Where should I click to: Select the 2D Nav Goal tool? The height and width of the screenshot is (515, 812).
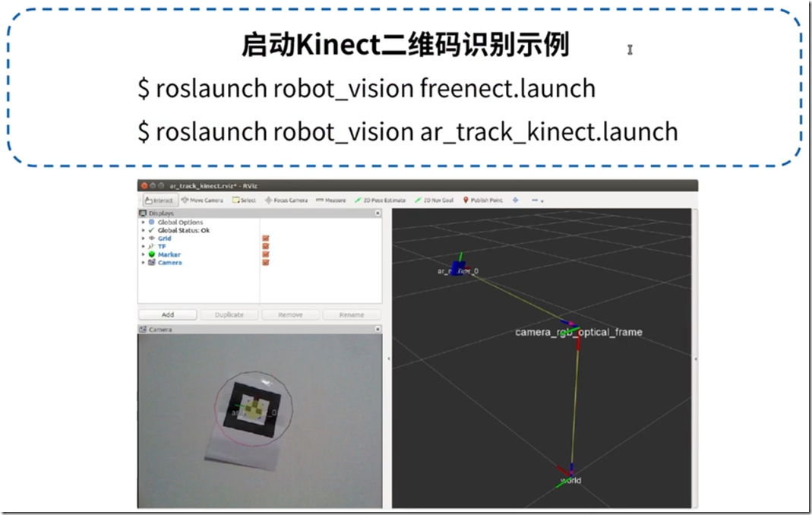[x=434, y=200]
